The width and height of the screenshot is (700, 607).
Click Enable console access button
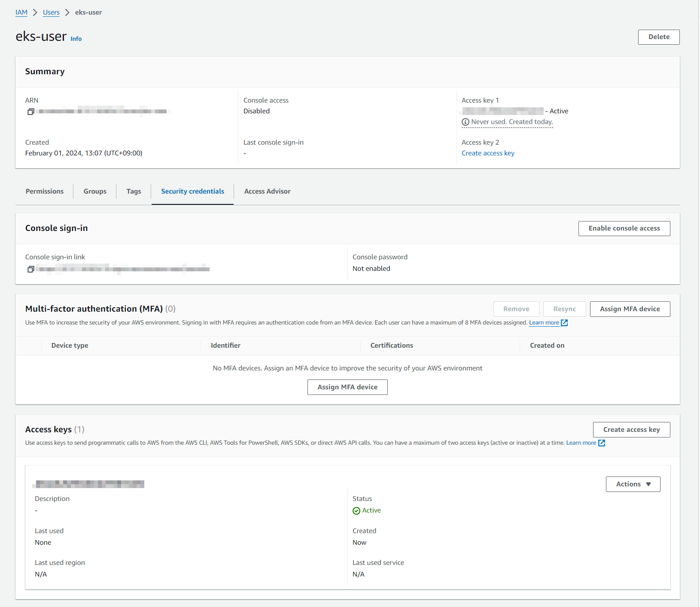tap(624, 228)
